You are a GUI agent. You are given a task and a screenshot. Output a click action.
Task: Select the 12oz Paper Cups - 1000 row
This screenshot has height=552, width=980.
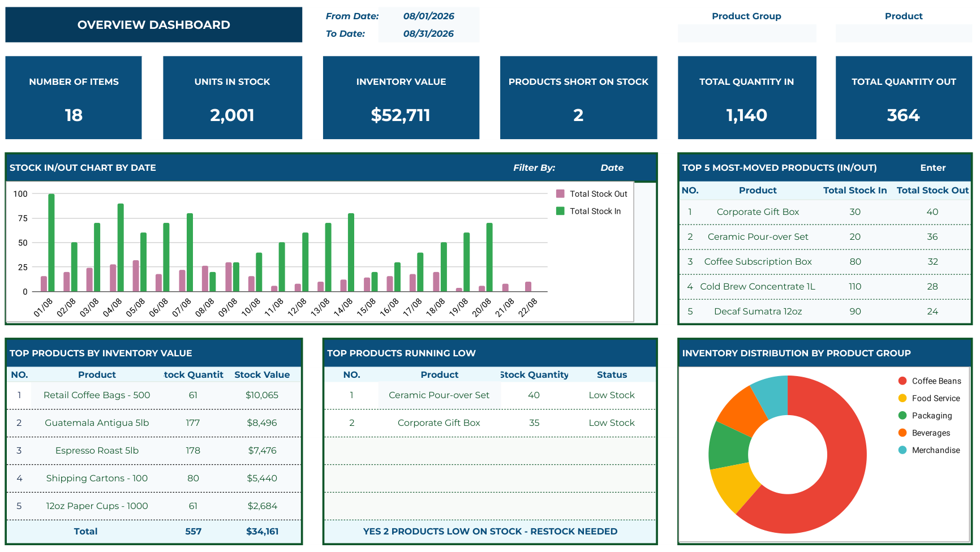point(154,506)
